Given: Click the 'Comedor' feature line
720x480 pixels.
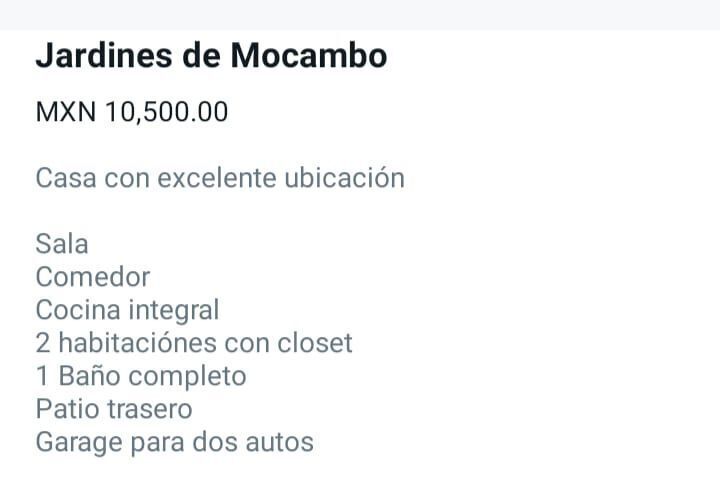Looking at the screenshot, I should pos(93,277).
